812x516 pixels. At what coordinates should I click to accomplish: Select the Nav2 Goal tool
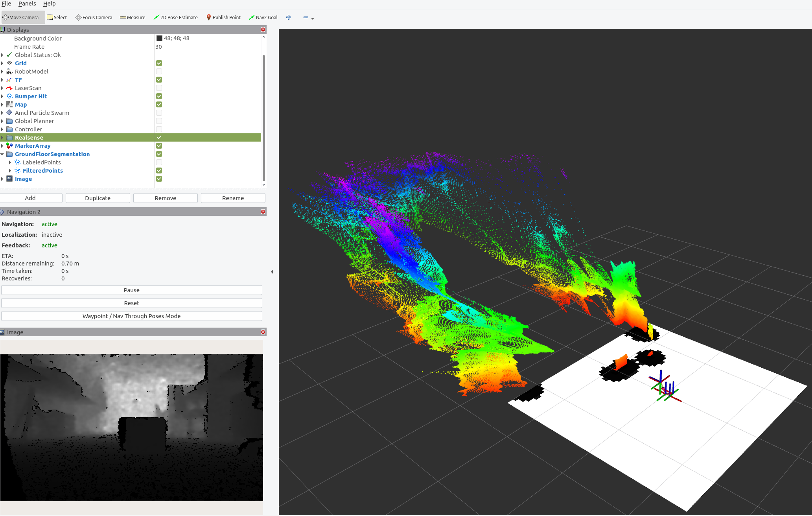pos(263,17)
